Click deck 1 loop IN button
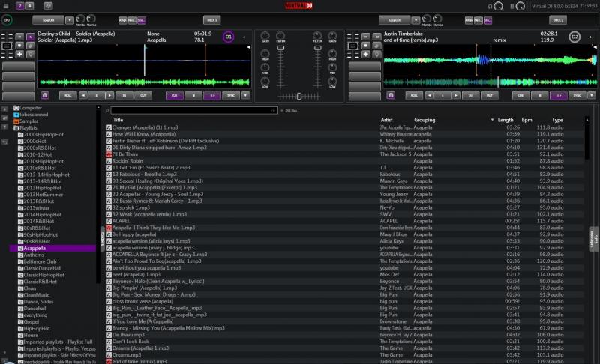This screenshot has width=600, height=364. [x=124, y=95]
